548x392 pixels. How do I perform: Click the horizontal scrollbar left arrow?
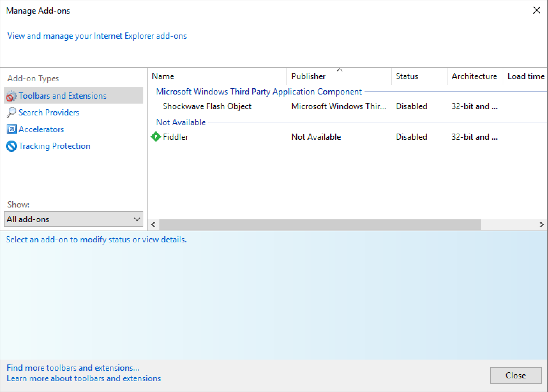[153, 225]
